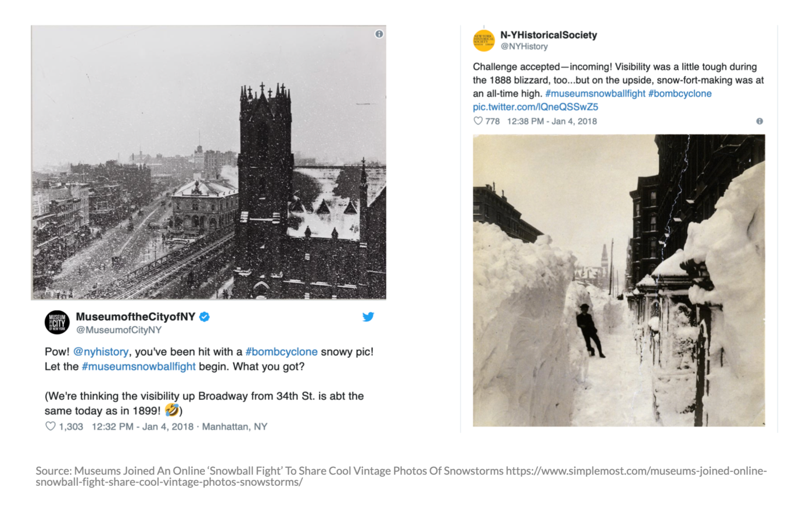812x520 pixels.
Task: Open the pic.twitter.com/lQneQSSwZ5 link
Action: pyautogui.click(x=536, y=107)
